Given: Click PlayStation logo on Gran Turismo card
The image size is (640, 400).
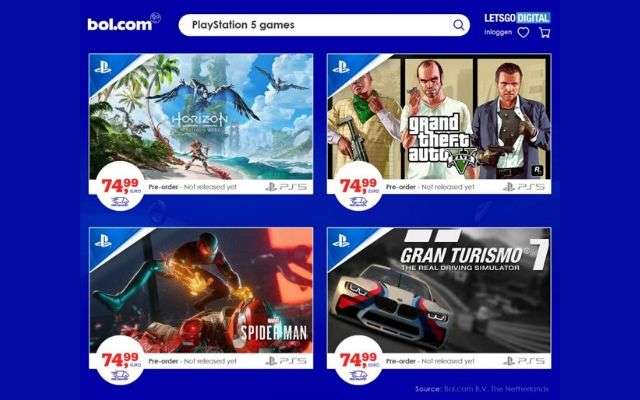Looking at the screenshot, I should pos(340,241).
